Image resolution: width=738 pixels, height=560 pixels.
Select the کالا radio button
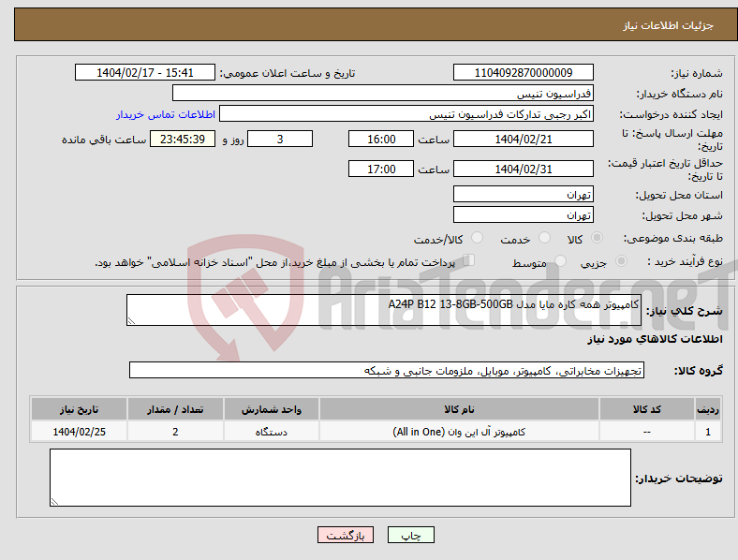click(x=597, y=238)
